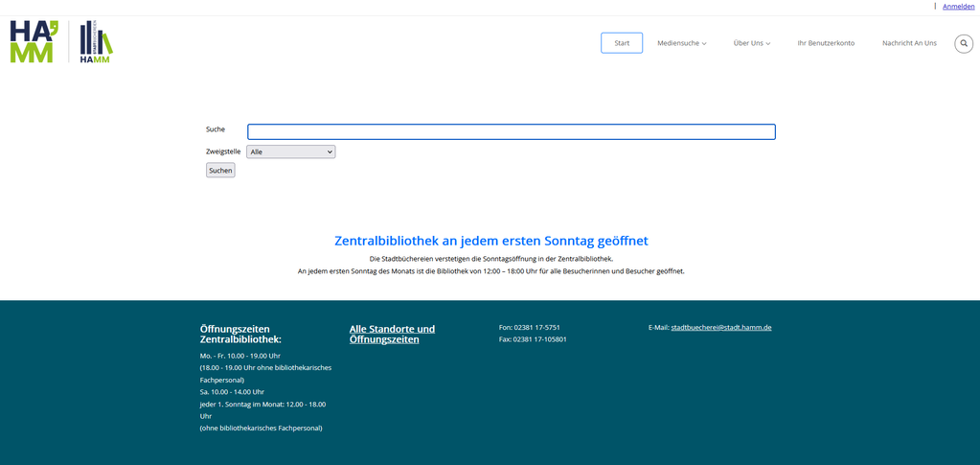Expand the Mediensuche menu

click(681, 43)
